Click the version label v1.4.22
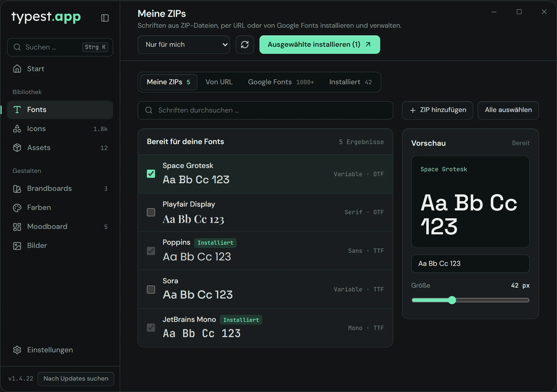This screenshot has width=557, height=392. pyautogui.click(x=21, y=379)
